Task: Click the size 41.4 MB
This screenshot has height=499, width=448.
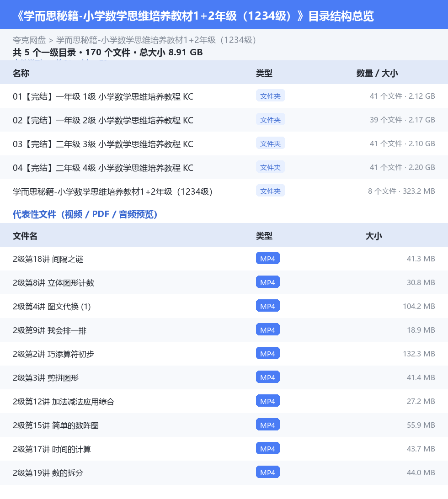Action: 421,377
